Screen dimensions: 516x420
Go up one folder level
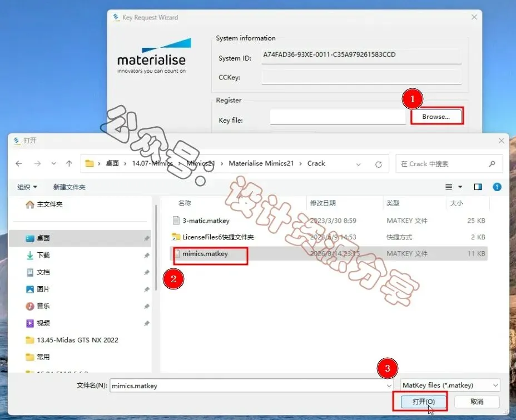[x=69, y=163]
